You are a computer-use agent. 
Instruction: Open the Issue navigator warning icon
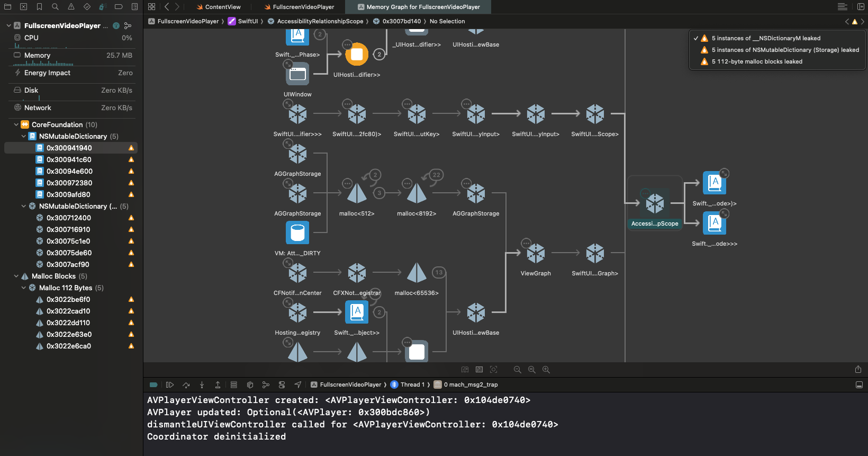71,7
